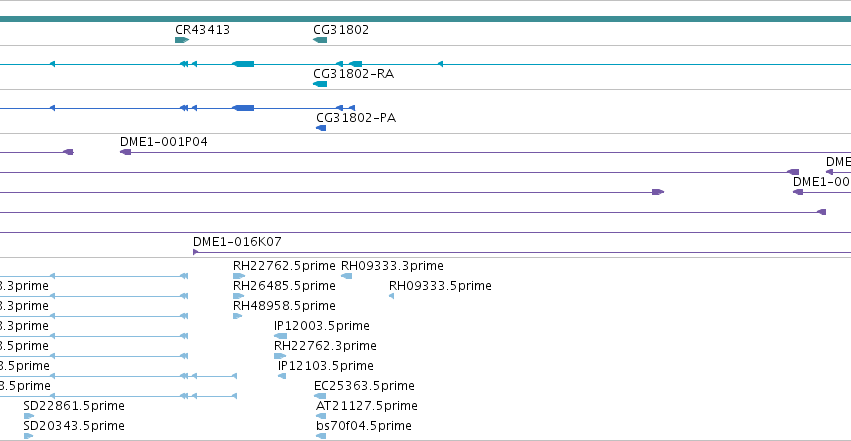Click the RH26485.5prime label
The height and width of the screenshot is (441, 851).
click(x=284, y=286)
